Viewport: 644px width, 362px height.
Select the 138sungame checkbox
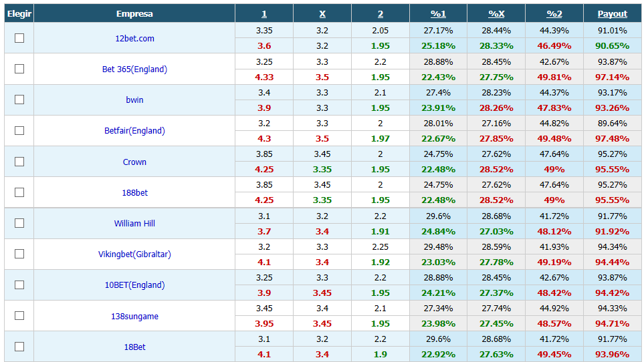tap(19, 316)
